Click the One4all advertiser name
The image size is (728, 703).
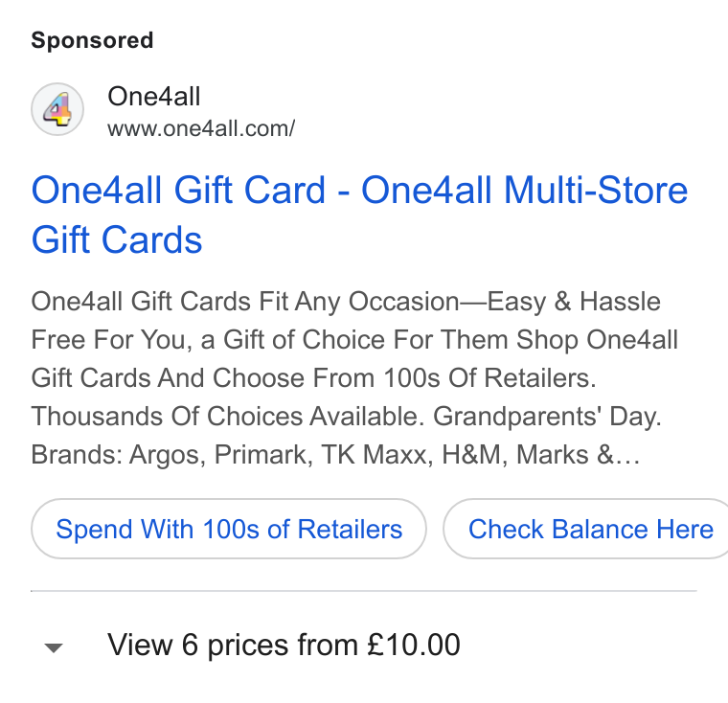154,97
